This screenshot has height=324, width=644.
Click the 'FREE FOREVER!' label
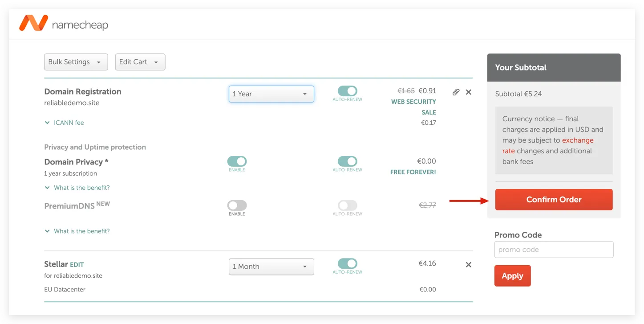[413, 172]
